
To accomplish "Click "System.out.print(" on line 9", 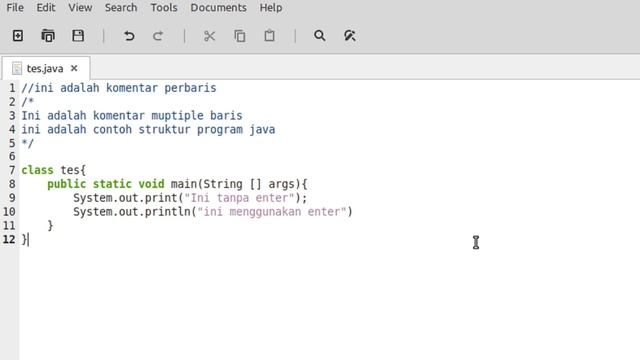I will click(x=129, y=198).
